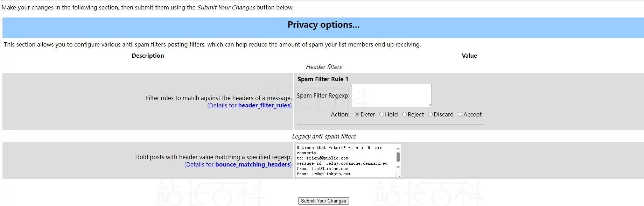This screenshot has height=206, width=644.
Task: Click the legacy filter textarea resize handle
Action: (x=399, y=175)
